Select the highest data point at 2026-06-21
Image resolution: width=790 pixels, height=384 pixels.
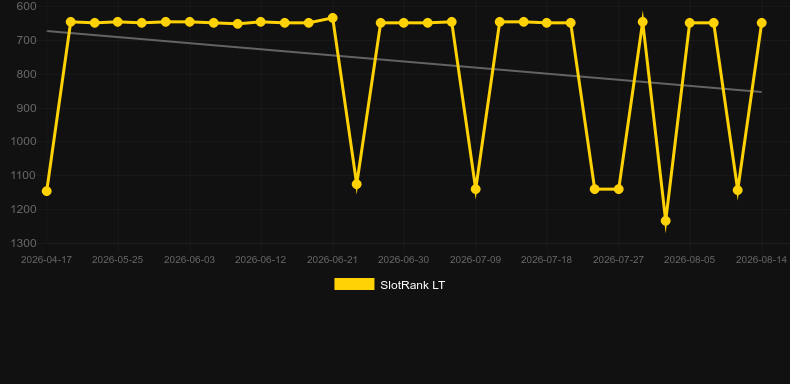pos(333,18)
